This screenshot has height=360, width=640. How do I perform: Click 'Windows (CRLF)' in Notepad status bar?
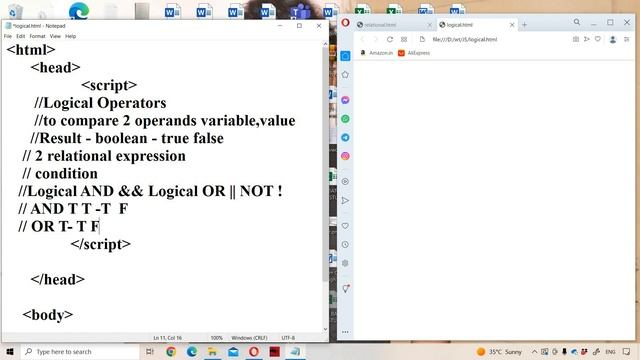249,338
